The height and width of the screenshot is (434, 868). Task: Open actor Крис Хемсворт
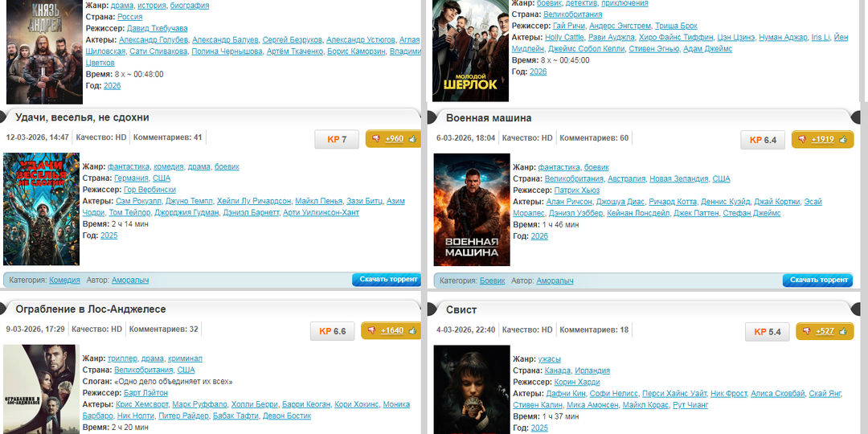(x=141, y=404)
